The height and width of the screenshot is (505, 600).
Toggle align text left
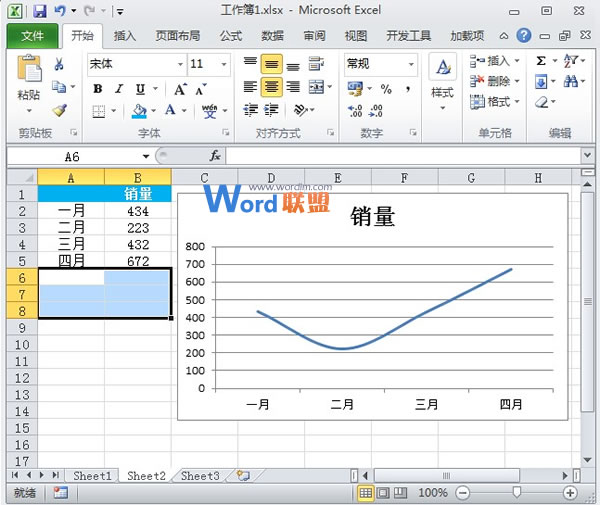point(250,87)
